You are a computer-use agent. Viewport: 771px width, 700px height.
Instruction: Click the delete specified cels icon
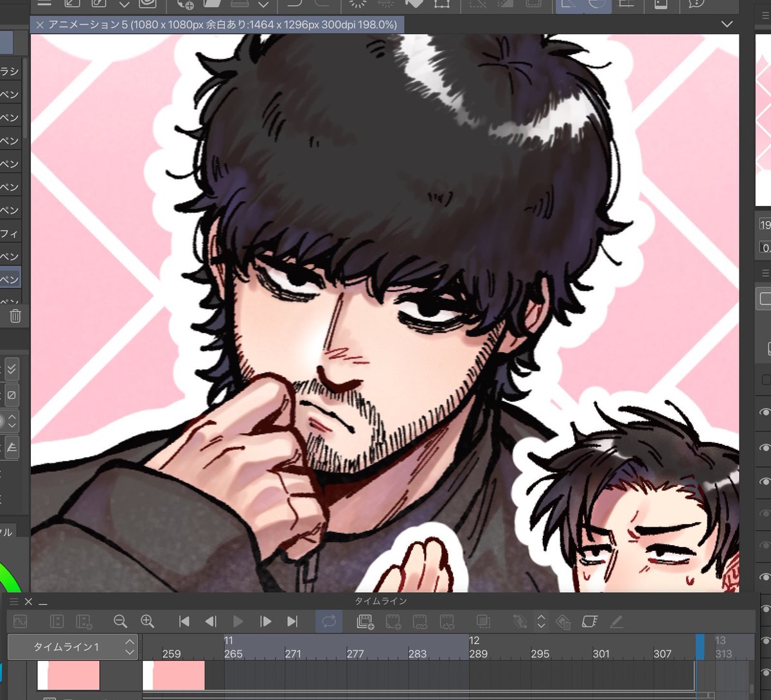pos(447,621)
